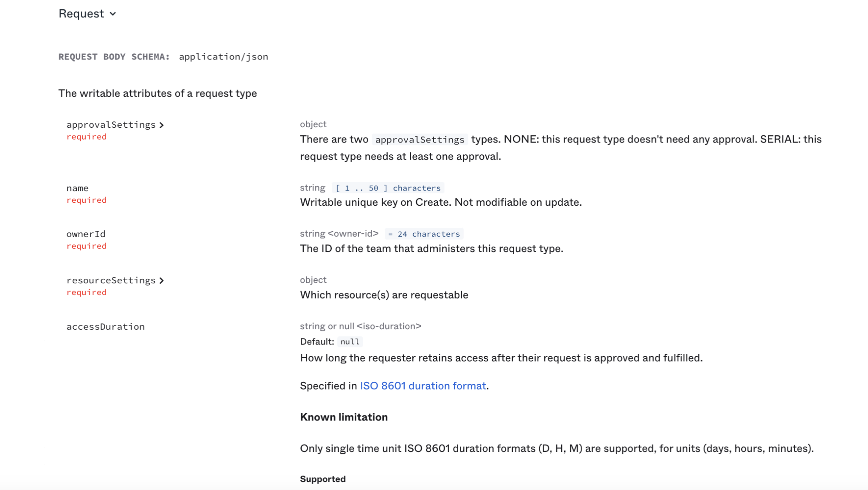The width and height of the screenshot is (868, 490).
Task: Click the required label under ownerId
Action: tap(86, 246)
